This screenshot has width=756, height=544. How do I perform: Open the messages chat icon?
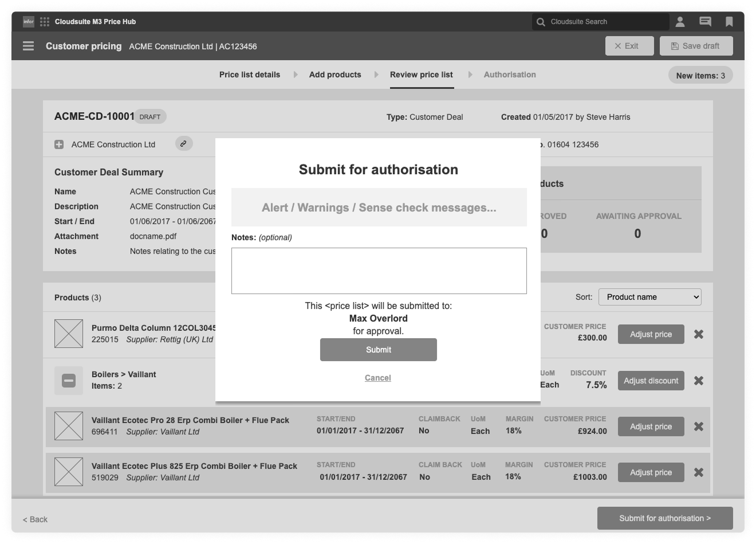pyautogui.click(x=705, y=22)
